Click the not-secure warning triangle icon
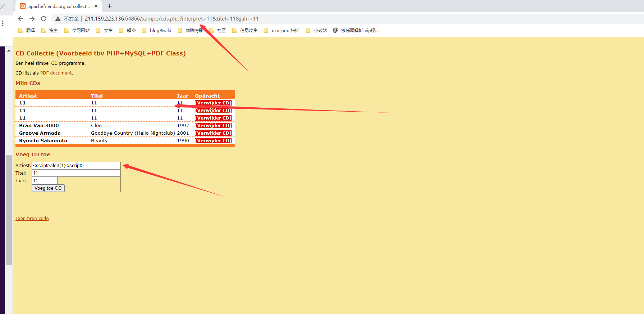644x314 pixels. pos(58,19)
